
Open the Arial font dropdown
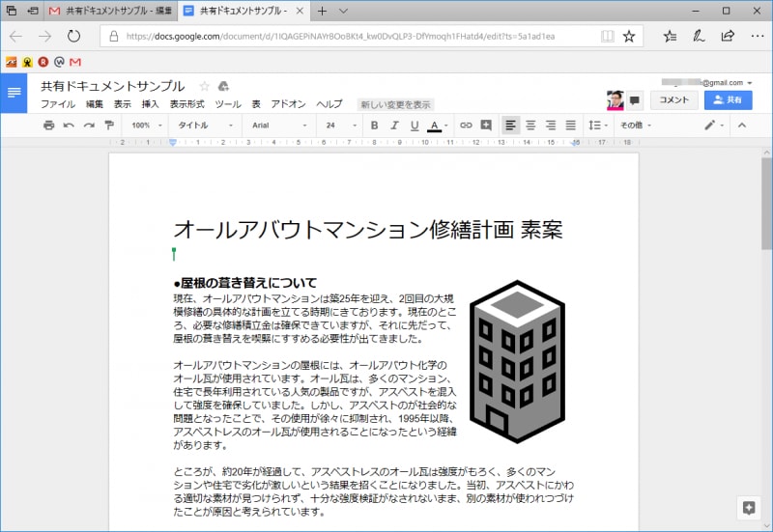pyautogui.click(x=279, y=126)
